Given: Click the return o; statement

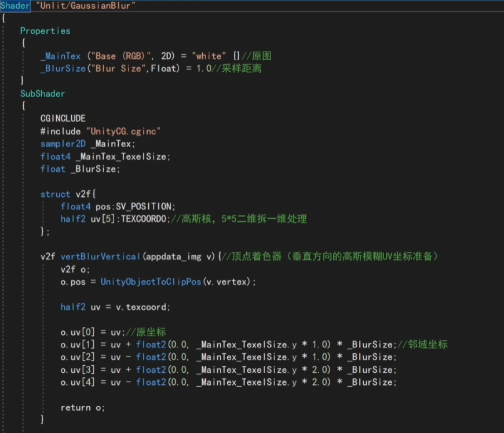Looking at the screenshot, I should coord(83,408).
